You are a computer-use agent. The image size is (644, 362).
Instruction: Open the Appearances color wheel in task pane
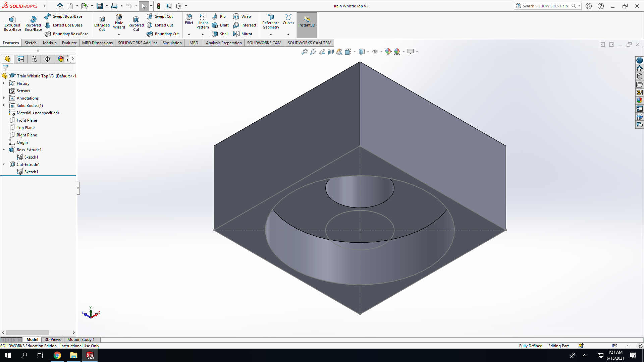640,100
